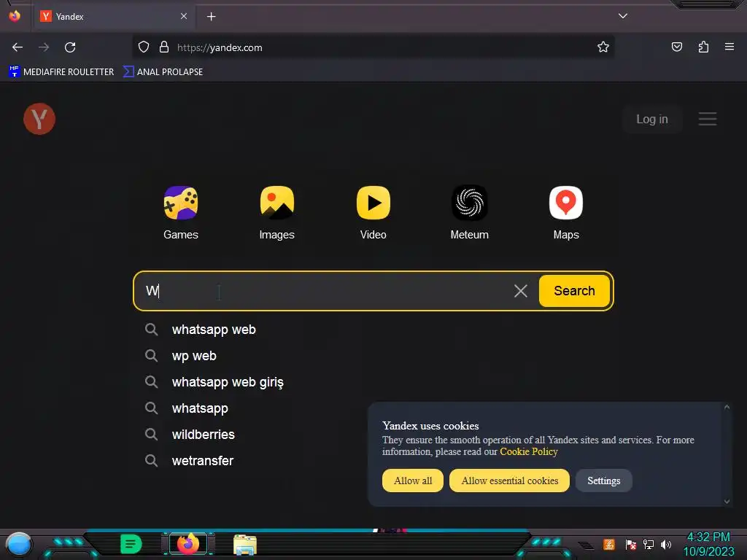Switch to Firefox taskbar button
The width and height of the screenshot is (747, 560).
pyautogui.click(x=187, y=544)
